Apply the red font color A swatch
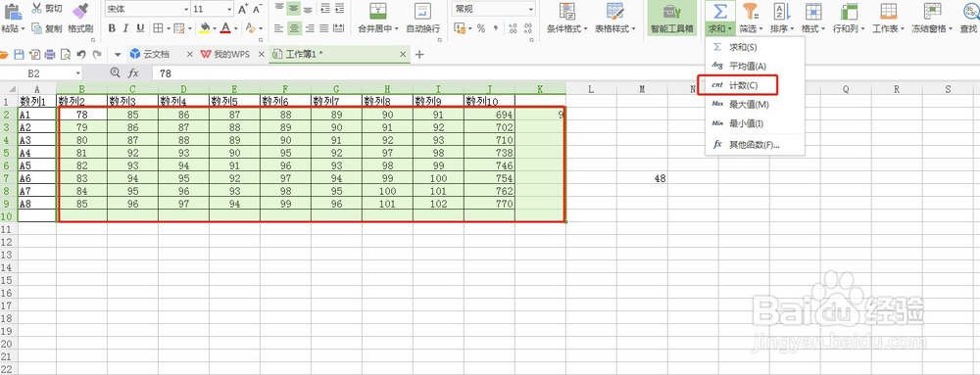 coord(225,28)
